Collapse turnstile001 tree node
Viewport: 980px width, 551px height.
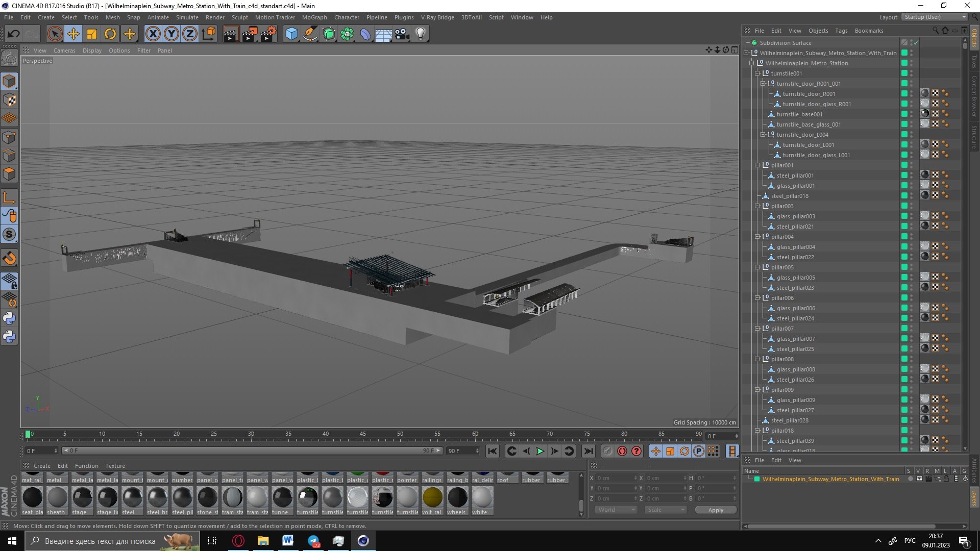click(757, 73)
